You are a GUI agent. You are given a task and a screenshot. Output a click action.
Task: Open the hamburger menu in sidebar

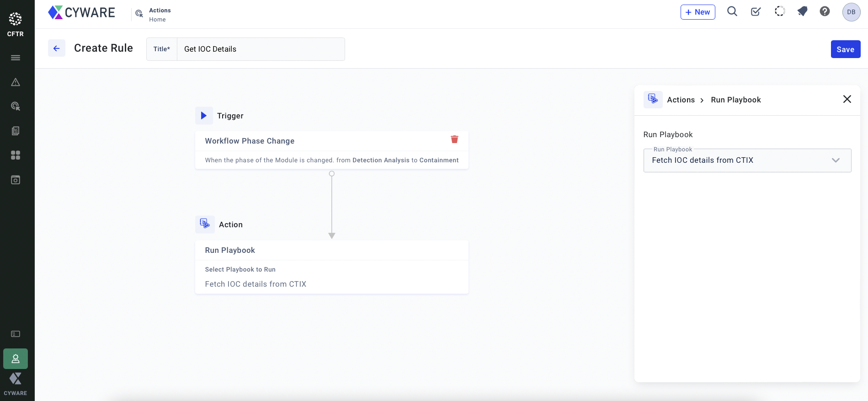pyautogui.click(x=16, y=58)
